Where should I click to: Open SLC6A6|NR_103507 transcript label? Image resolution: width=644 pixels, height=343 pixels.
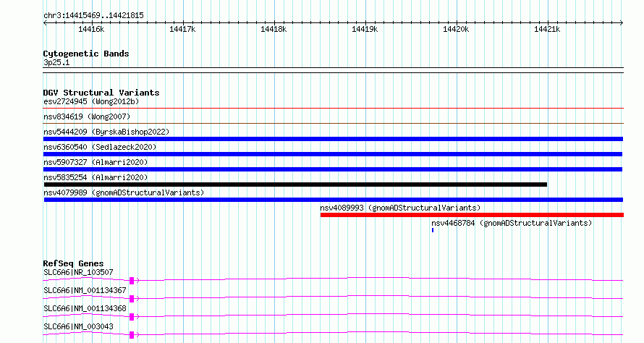coord(78,272)
